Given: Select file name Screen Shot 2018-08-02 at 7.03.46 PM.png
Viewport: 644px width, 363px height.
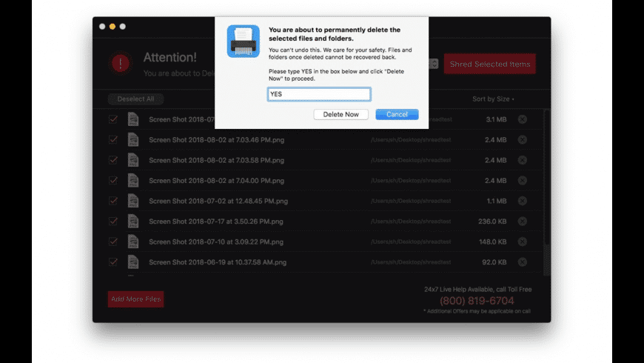Looking at the screenshot, I should (x=216, y=140).
